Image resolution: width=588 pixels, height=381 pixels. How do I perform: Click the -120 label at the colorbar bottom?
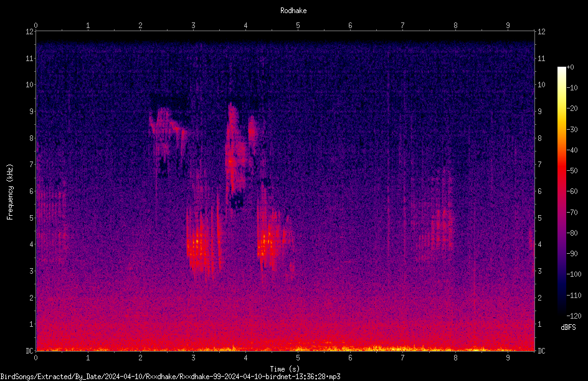[x=574, y=316]
